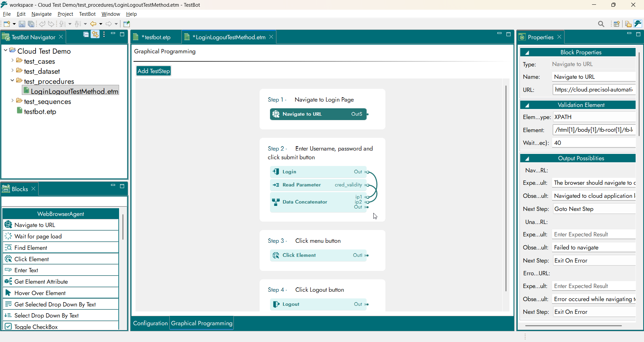Click the Search magnifier icon
The image size is (644, 342).
[601, 24]
